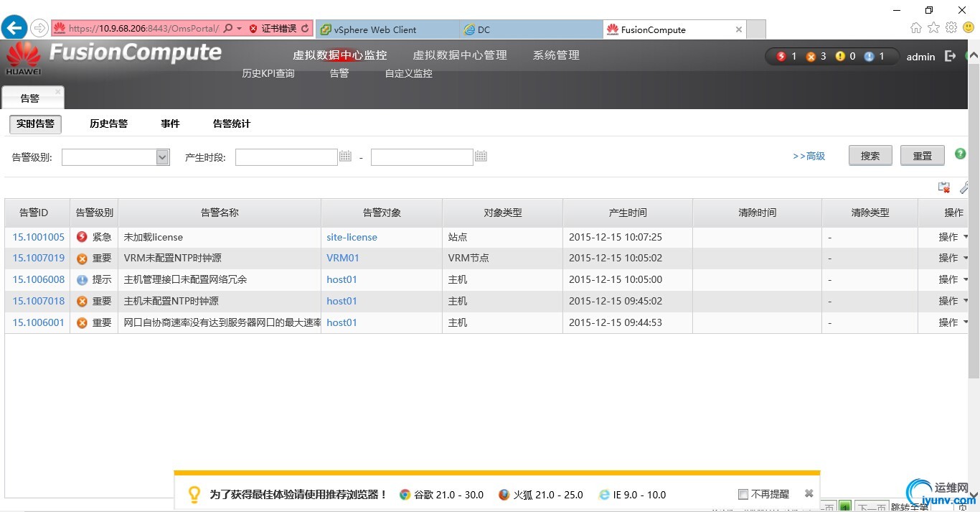Close the browser recommendation banner
Screen dimensions: 980x512
point(809,494)
